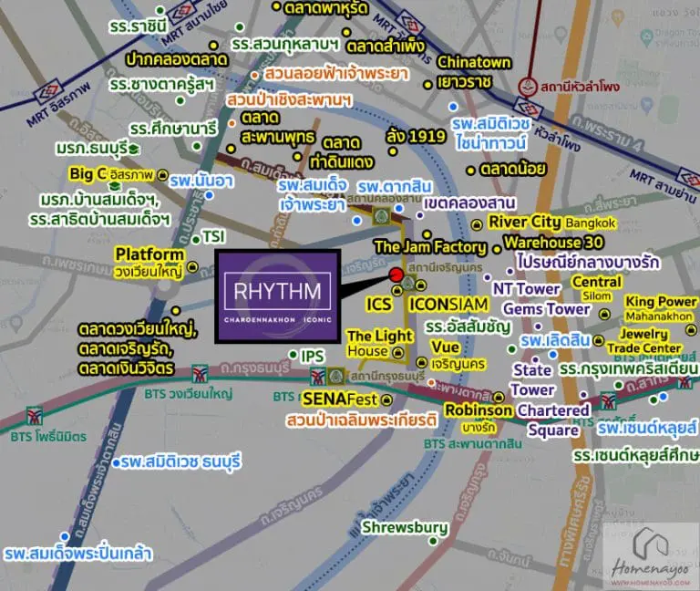Click the Gems Tower label
This screenshot has height=591, width=700.
tap(547, 309)
